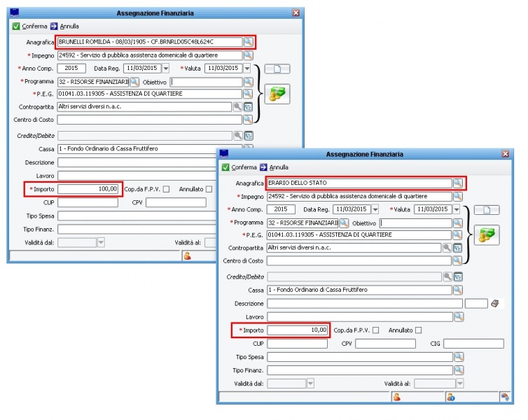Expand Data Reg. date dropdown, back window
Image resolution: width=528 pixels, height=420 pixels.
pyautogui.click(x=166, y=69)
